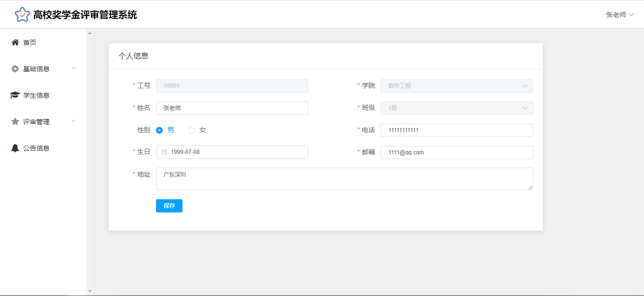Click the bell icon beside 公告信息
Image resolution: width=644 pixels, height=296 pixels.
click(x=15, y=148)
